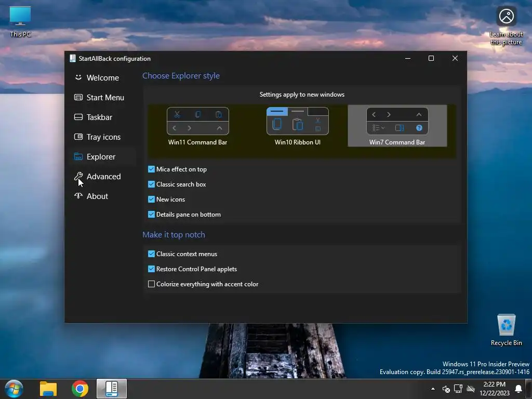532x399 pixels.
Task: Click the Tray icons sidebar icon
Action: [78, 137]
